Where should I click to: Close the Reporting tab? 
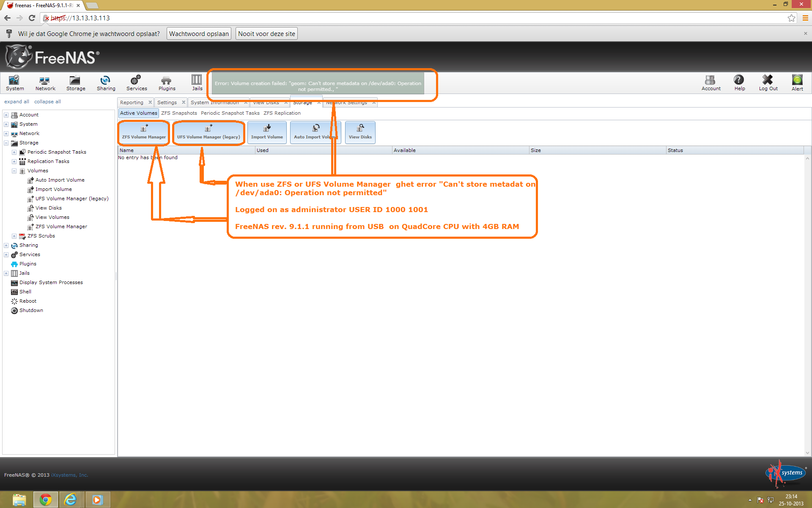point(150,102)
